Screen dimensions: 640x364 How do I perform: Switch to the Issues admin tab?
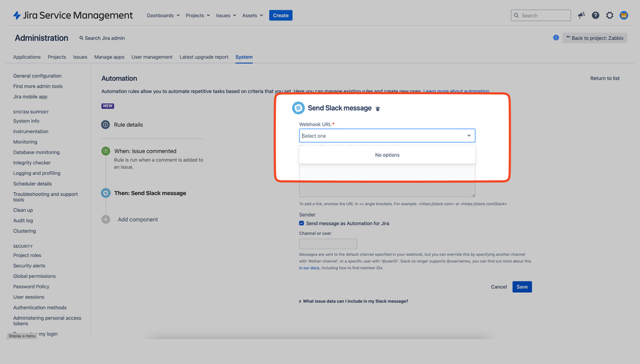coord(80,57)
